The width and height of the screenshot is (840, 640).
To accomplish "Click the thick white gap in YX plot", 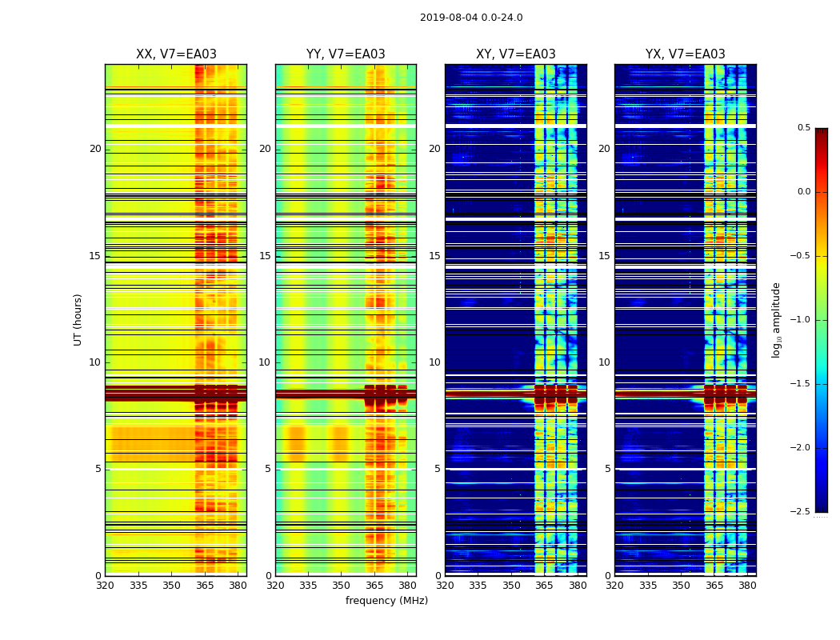I will (x=685, y=126).
